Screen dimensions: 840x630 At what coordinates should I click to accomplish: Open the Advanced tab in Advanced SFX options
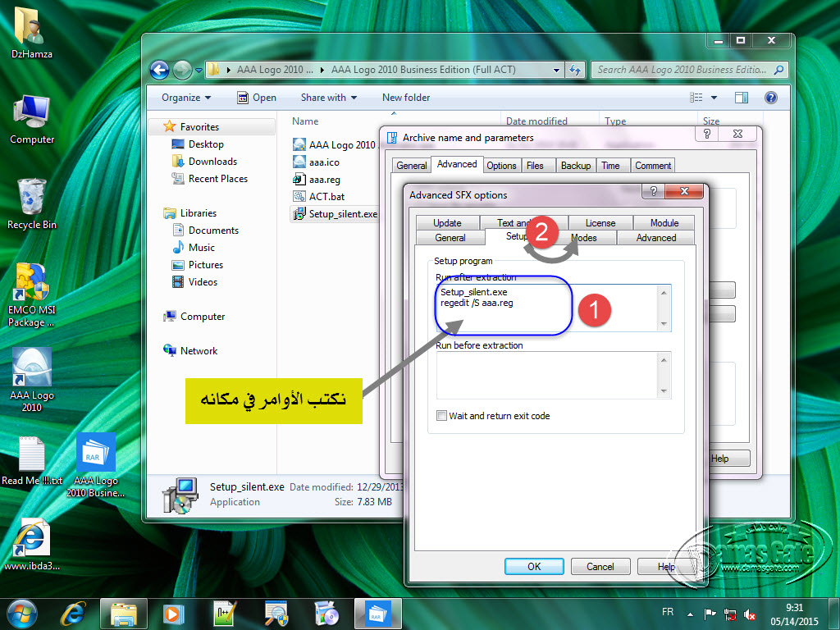coord(655,238)
